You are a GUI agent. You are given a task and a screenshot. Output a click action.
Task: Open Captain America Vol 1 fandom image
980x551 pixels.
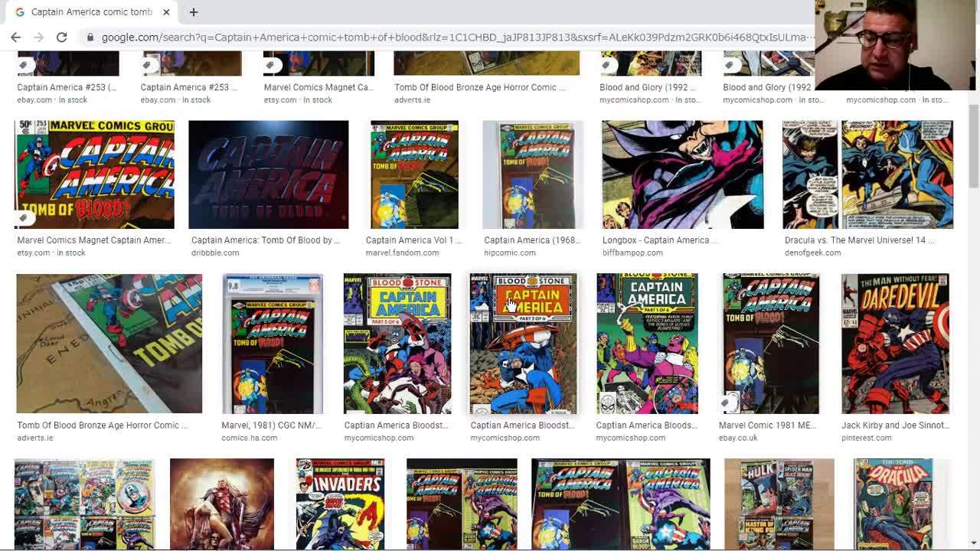pos(414,174)
